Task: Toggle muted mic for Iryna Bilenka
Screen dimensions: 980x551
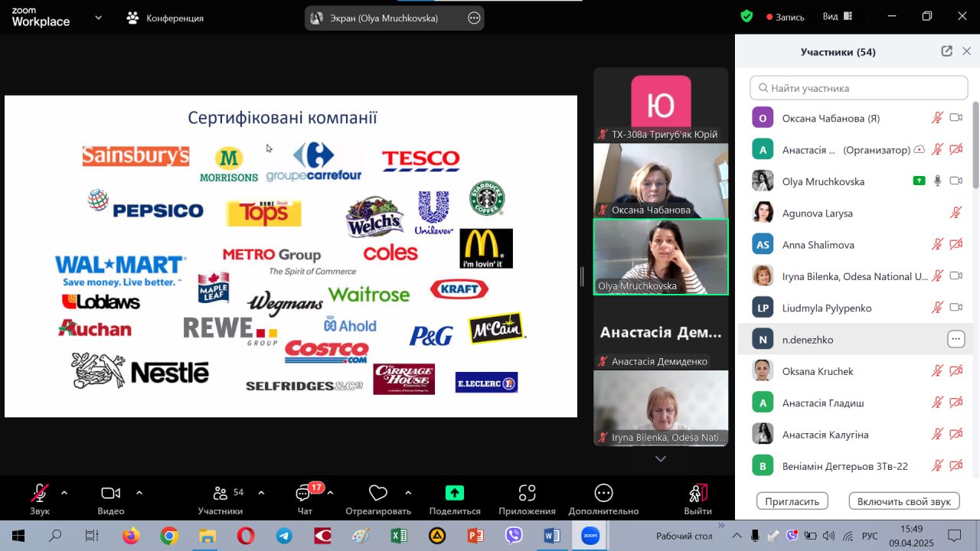Action: pos(937,276)
